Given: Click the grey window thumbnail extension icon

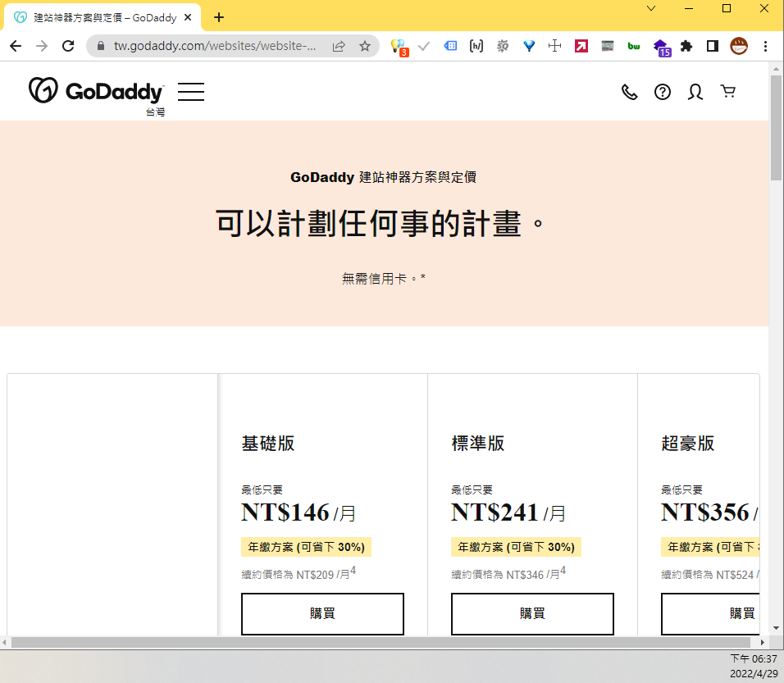Looking at the screenshot, I should 608,46.
